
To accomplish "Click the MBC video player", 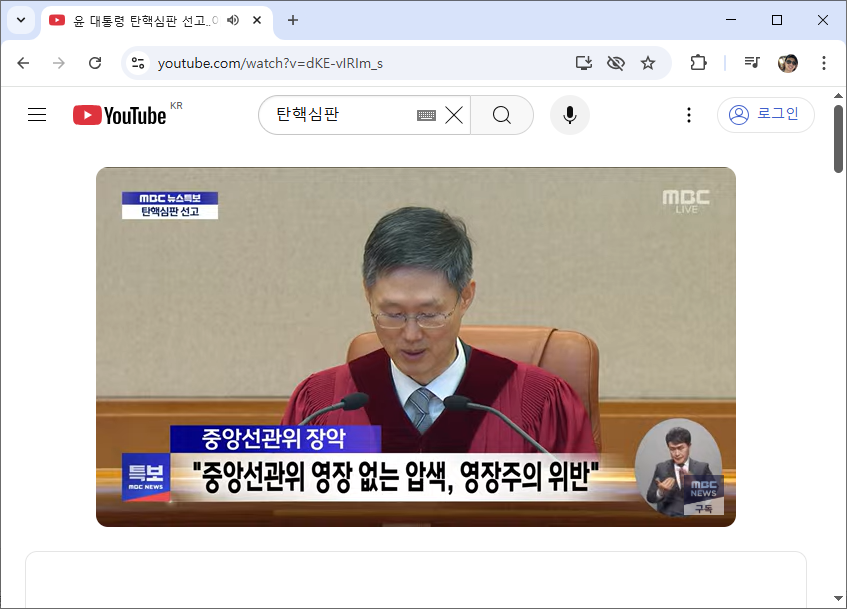I will [x=416, y=347].
